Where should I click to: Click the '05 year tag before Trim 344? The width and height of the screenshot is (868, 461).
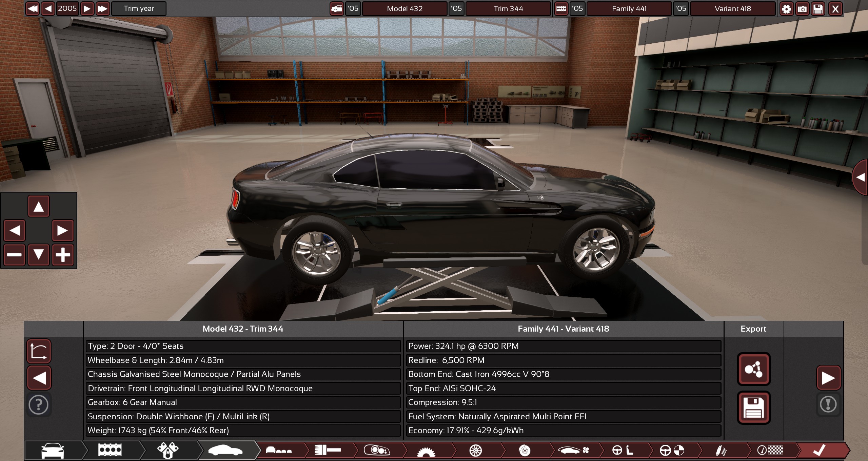[456, 8]
